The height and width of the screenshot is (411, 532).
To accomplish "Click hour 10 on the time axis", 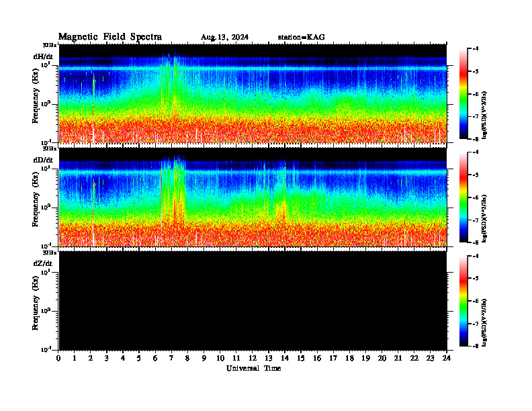I will coord(220,359).
